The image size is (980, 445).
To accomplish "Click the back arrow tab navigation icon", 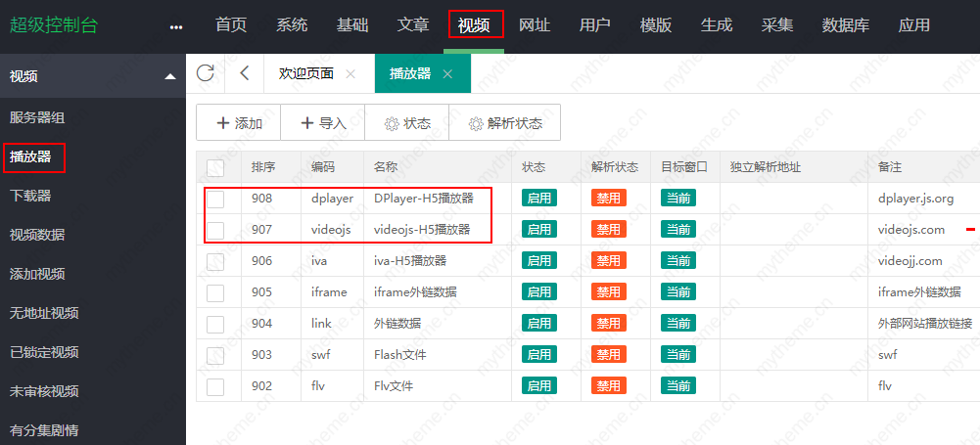I will click(x=245, y=73).
